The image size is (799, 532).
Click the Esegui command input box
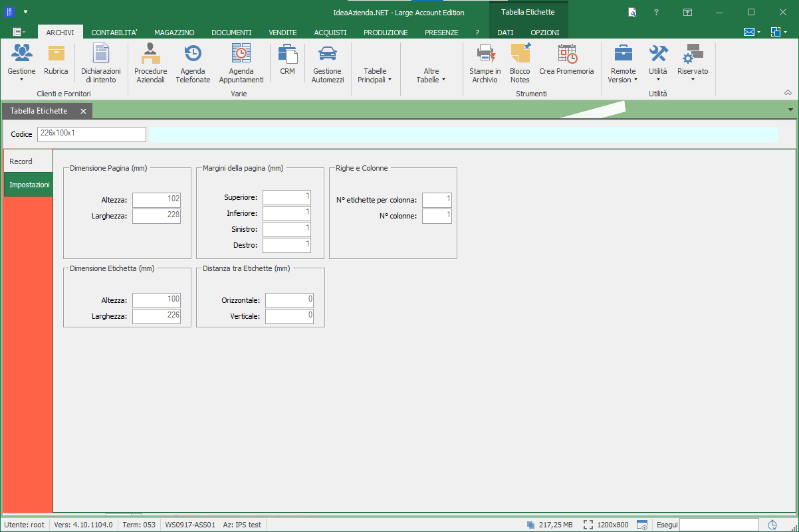719,525
